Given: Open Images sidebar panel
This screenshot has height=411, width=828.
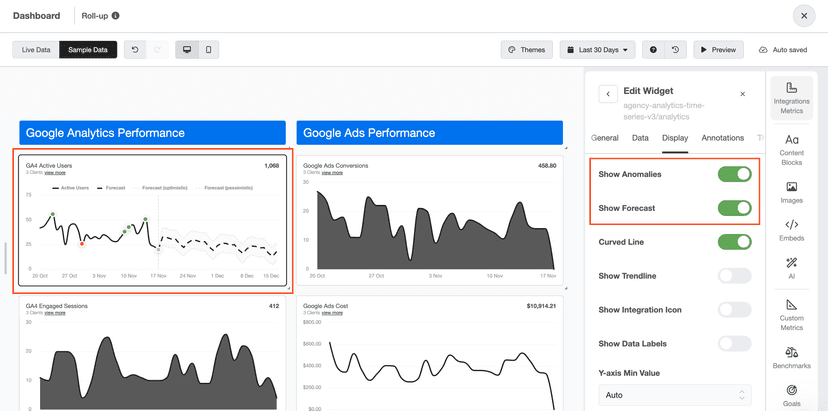Looking at the screenshot, I should [792, 193].
